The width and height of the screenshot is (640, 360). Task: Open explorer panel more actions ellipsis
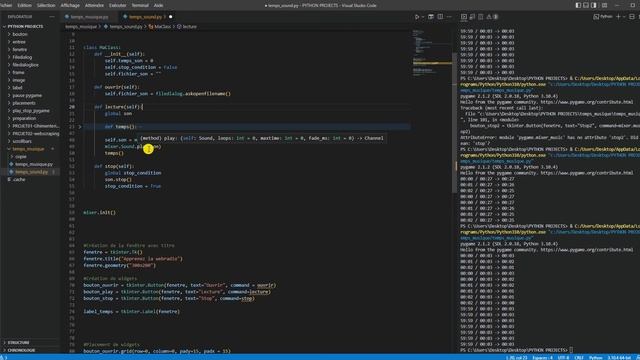52,17
